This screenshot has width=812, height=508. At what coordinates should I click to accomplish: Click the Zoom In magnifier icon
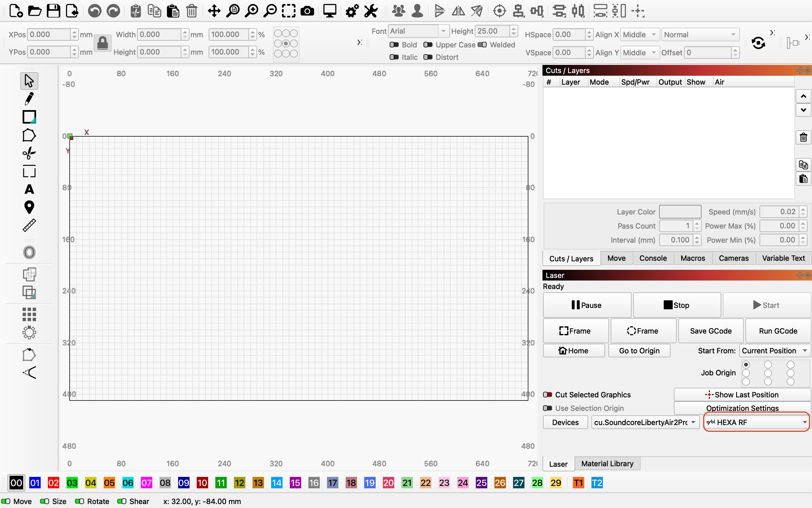252,11
